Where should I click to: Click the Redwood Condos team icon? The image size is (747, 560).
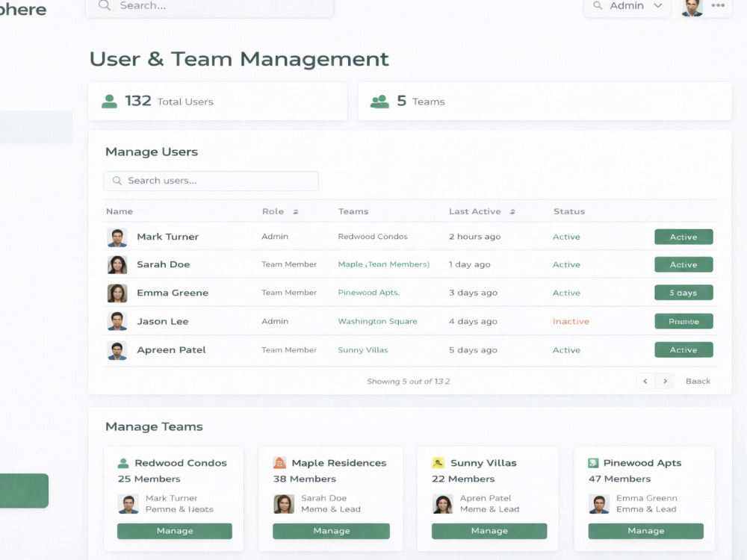(x=123, y=463)
